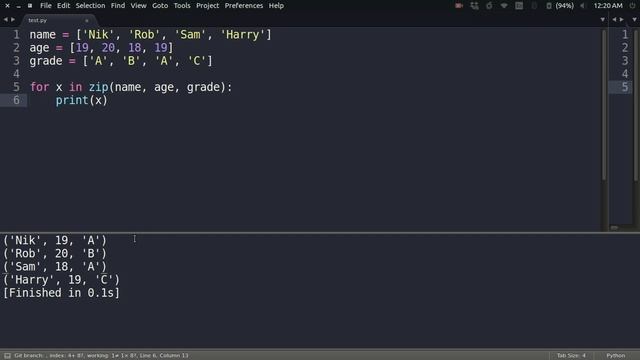Image resolution: width=640 pixels, height=360 pixels.
Task: Click line number 5 in right pane
Action: pos(624,87)
